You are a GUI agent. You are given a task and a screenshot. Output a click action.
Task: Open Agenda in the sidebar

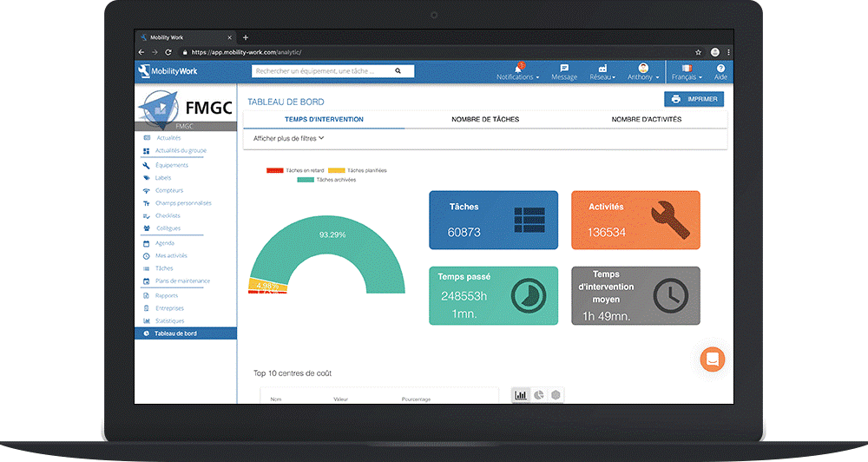[x=164, y=243]
